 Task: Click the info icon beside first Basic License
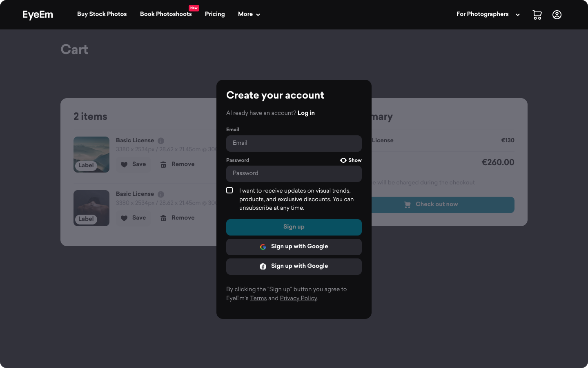[x=161, y=141]
